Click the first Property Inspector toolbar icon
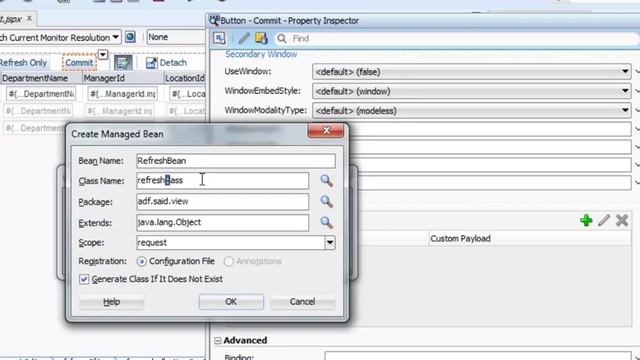This screenshot has width=640, height=360. coord(219,38)
